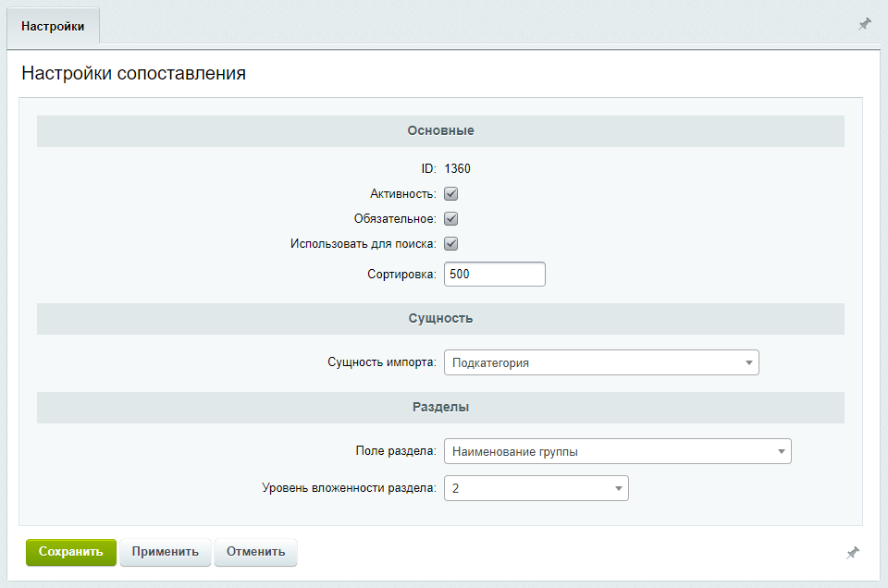
Task: Open the Уровень вложенности раздела dropdown
Action: click(536, 488)
